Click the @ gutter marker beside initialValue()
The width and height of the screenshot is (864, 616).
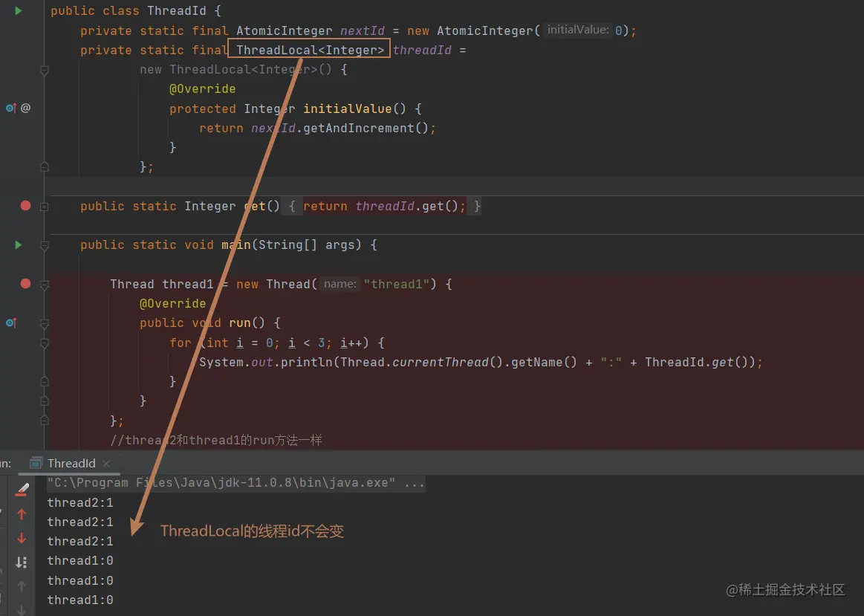point(25,108)
